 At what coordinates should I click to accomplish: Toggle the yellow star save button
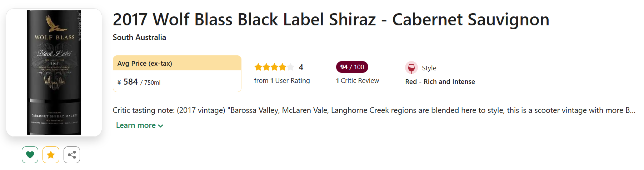pos(51,155)
